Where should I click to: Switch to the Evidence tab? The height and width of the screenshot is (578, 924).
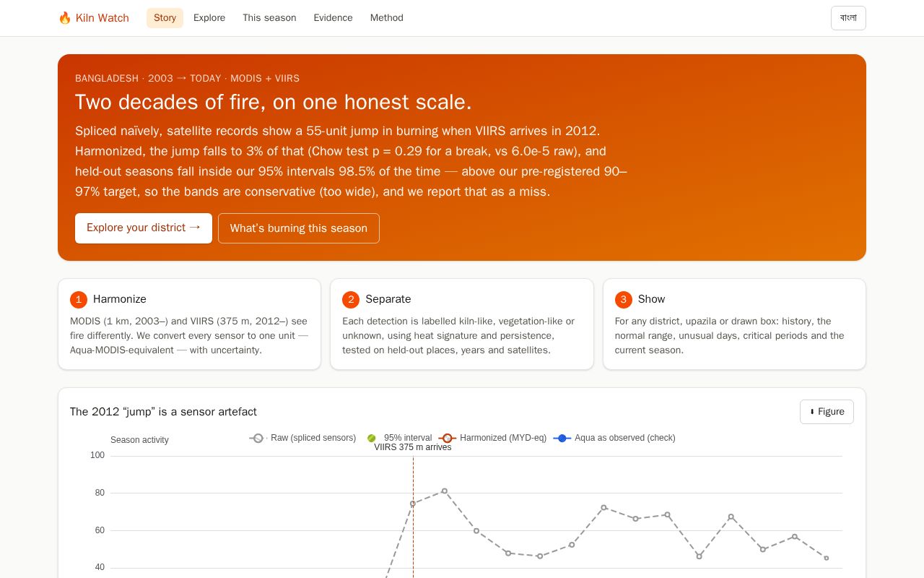point(333,18)
